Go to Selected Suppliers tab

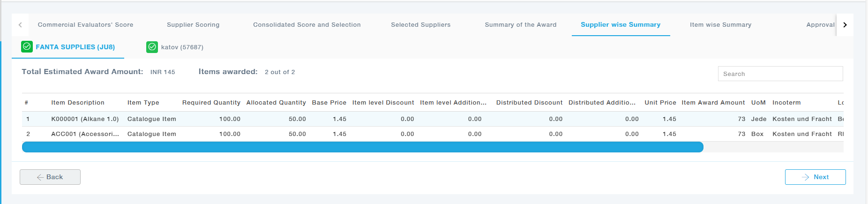(x=420, y=25)
